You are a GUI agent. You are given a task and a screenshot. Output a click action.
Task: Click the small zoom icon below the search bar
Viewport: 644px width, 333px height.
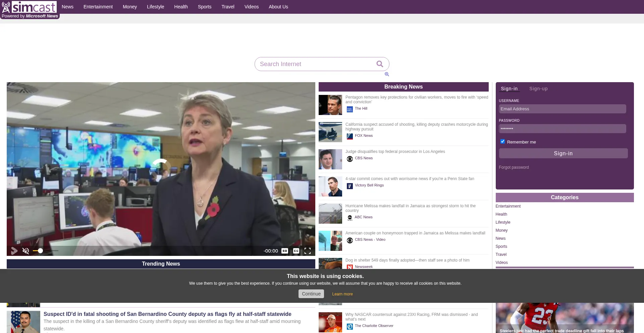[x=387, y=74]
